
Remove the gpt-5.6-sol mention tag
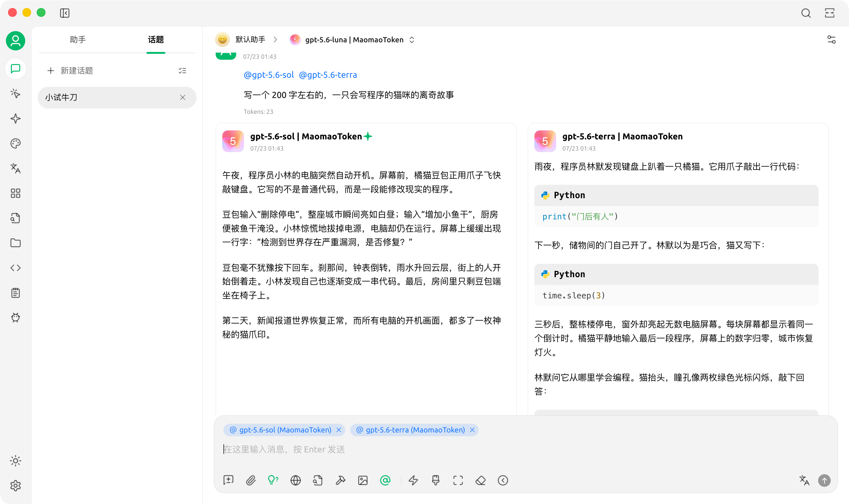click(x=339, y=430)
